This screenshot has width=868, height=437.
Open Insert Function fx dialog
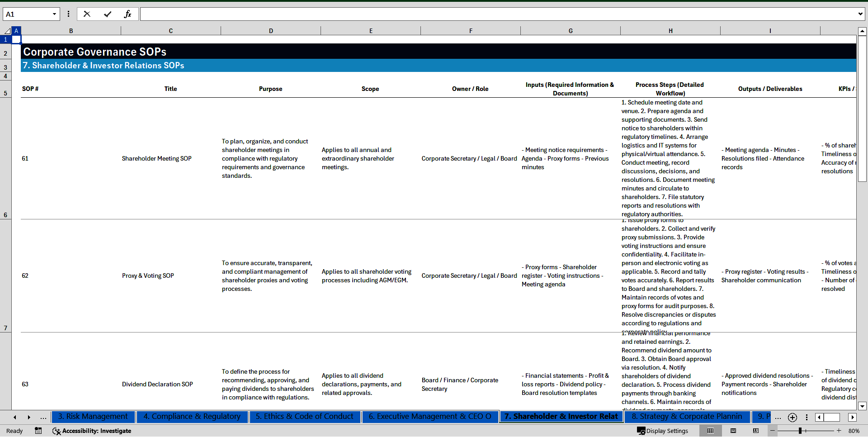(127, 14)
